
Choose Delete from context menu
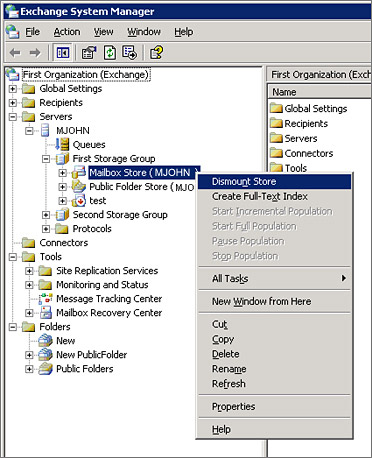(x=275, y=354)
